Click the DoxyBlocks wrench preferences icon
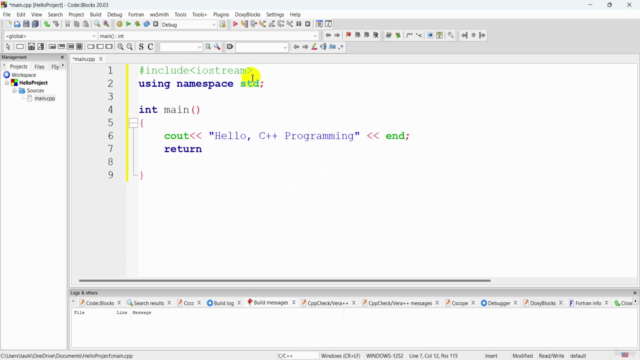640x360 pixels. coord(451,36)
